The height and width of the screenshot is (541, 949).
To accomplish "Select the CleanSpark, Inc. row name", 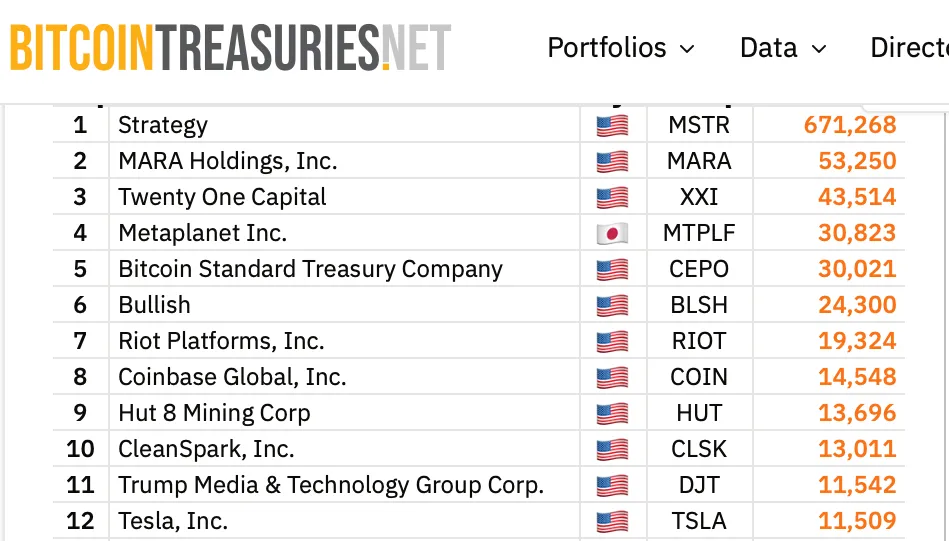I will click(206, 450).
